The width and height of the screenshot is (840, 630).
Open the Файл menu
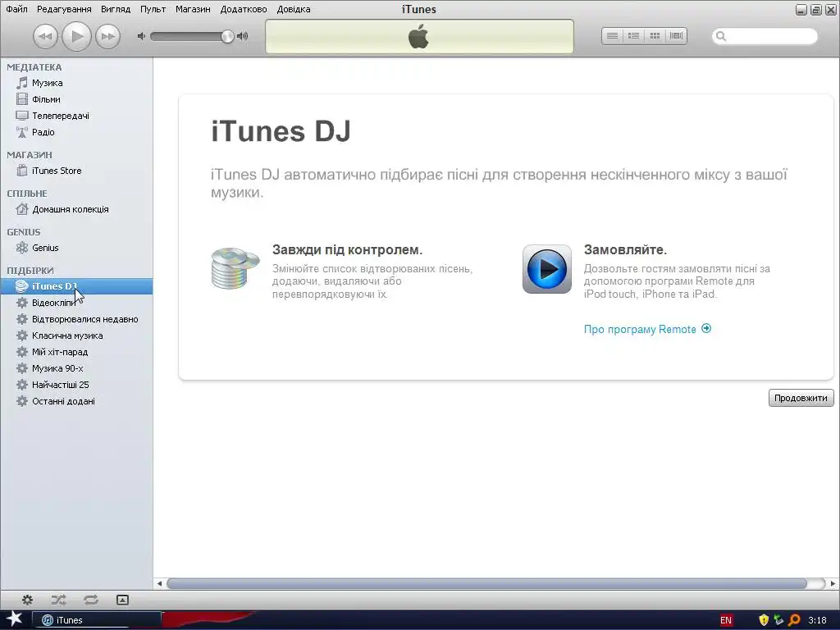(x=16, y=9)
